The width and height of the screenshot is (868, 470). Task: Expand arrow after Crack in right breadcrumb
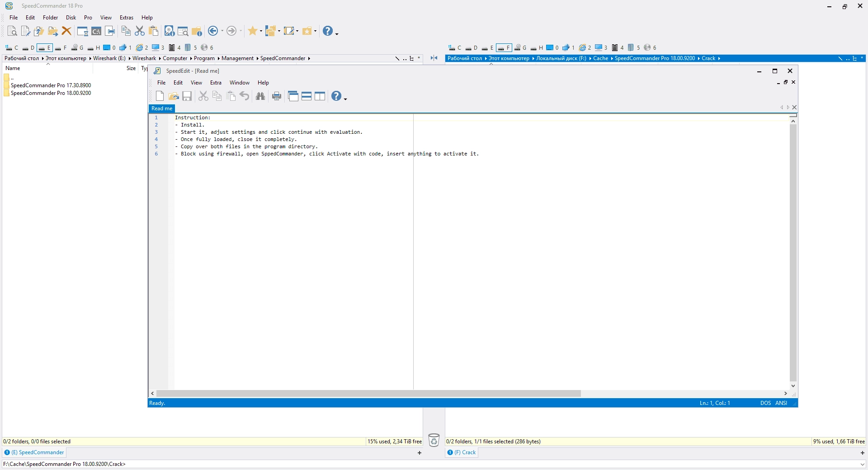(x=719, y=58)
